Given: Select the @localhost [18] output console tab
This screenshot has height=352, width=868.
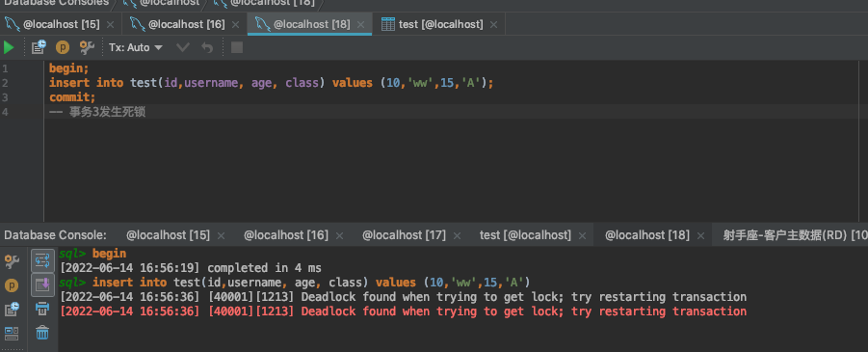Looking at the screenshot, I should pyautogui.click(x=647, y=235).
